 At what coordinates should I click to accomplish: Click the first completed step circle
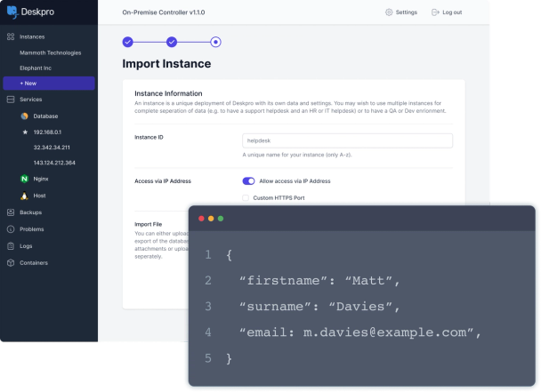tap(127, 42)
